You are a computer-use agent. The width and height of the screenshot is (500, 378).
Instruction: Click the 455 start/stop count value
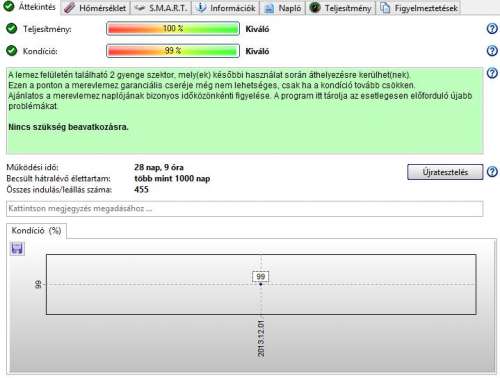click(x=141, y=190)
